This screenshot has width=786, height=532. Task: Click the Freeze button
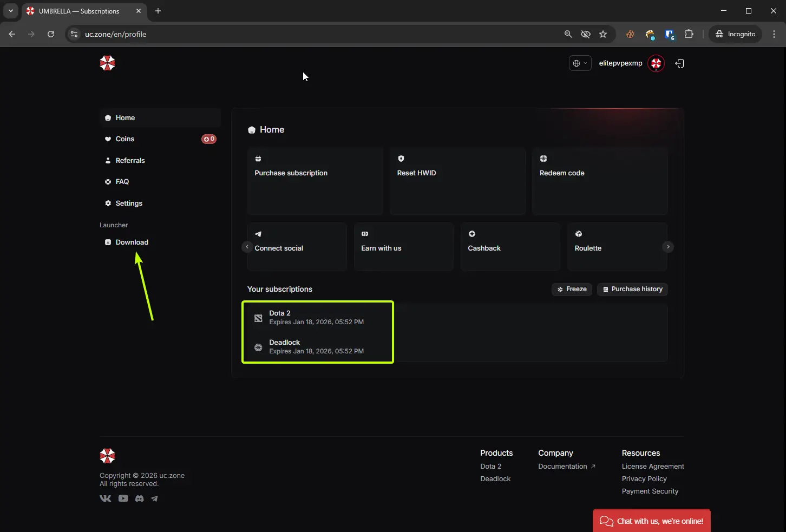tap(572, 290)
